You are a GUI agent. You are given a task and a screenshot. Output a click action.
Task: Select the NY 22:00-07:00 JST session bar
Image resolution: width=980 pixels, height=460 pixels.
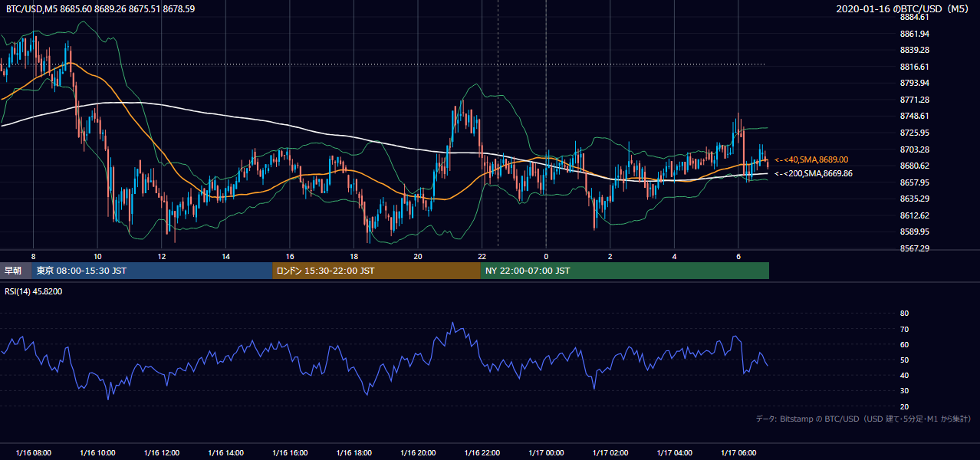625,271
